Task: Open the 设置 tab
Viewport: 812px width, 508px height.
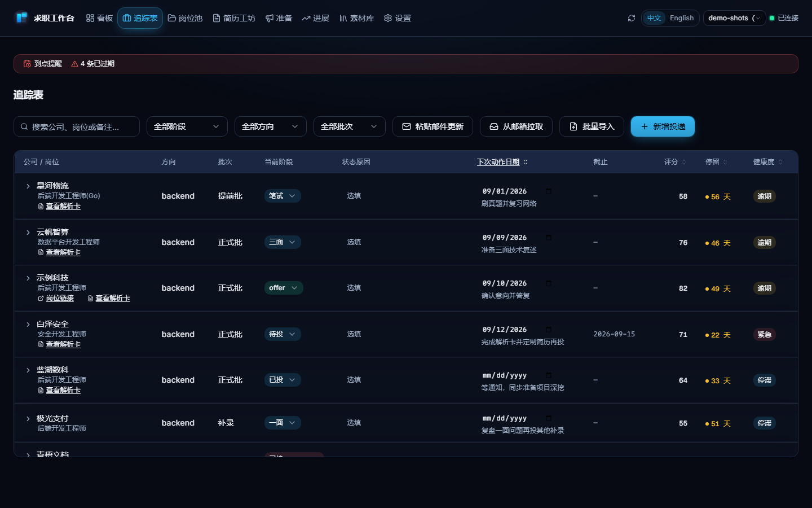Action: click(x=398, y=18)
